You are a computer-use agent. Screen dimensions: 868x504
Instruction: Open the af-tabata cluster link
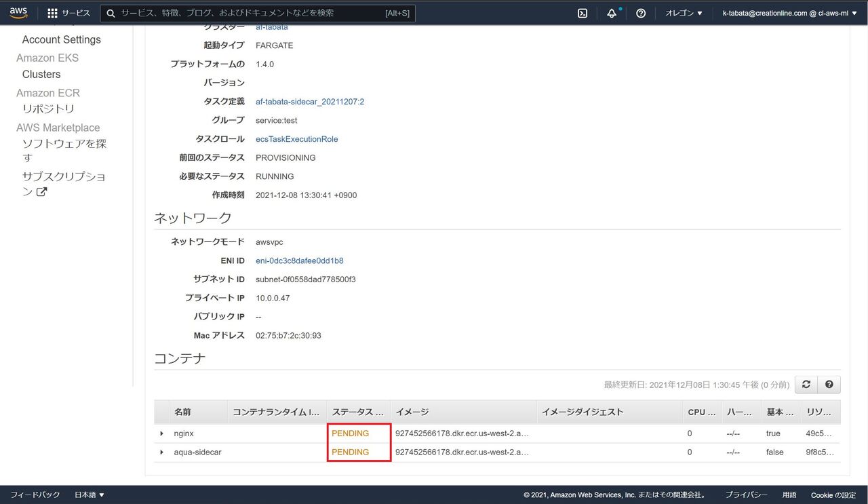(x=271, y=27)
